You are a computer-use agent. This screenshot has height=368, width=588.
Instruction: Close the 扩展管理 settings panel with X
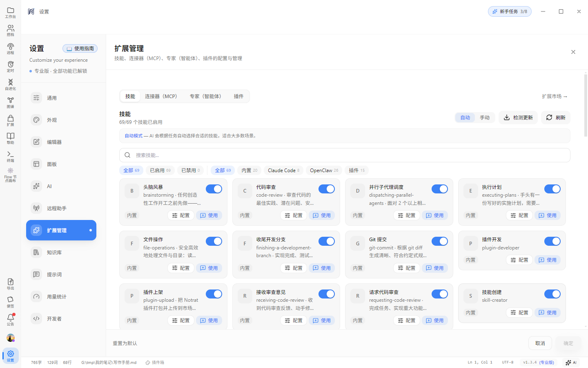coord(573,52)
